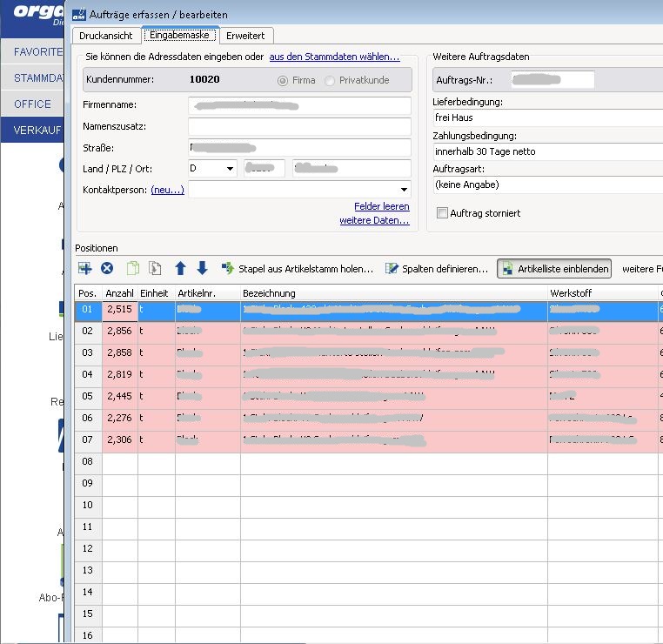Open FAVORITEN in the sidebar

click(x=32, y=51)
